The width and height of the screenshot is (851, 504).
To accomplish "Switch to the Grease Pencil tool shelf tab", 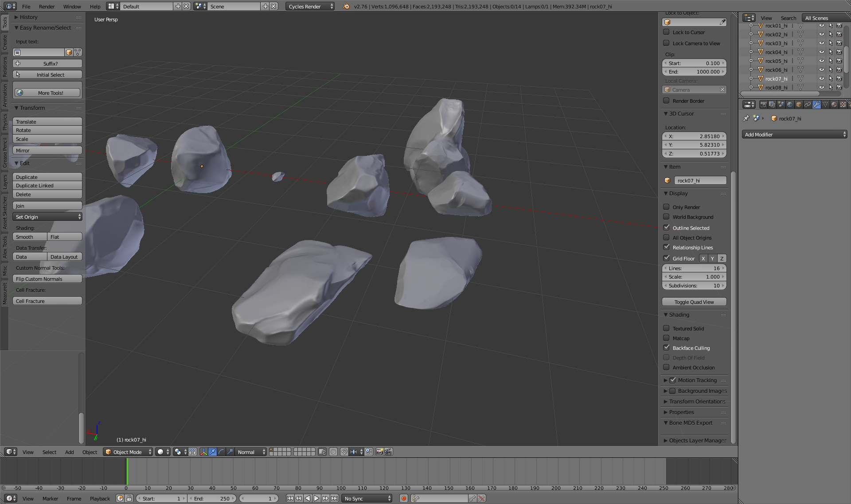I will coord(5,152).
